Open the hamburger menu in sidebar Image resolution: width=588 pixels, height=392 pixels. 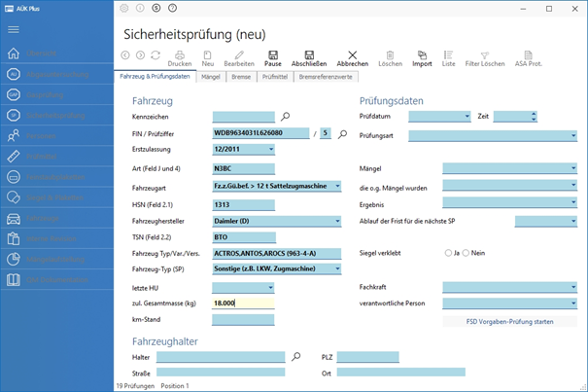(x=14, y=29)
